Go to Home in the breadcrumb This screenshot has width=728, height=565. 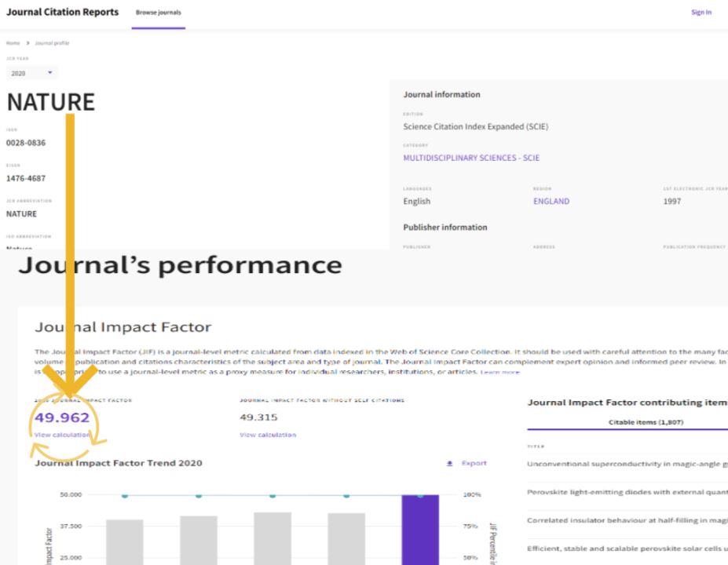click(x=12, y=43)
